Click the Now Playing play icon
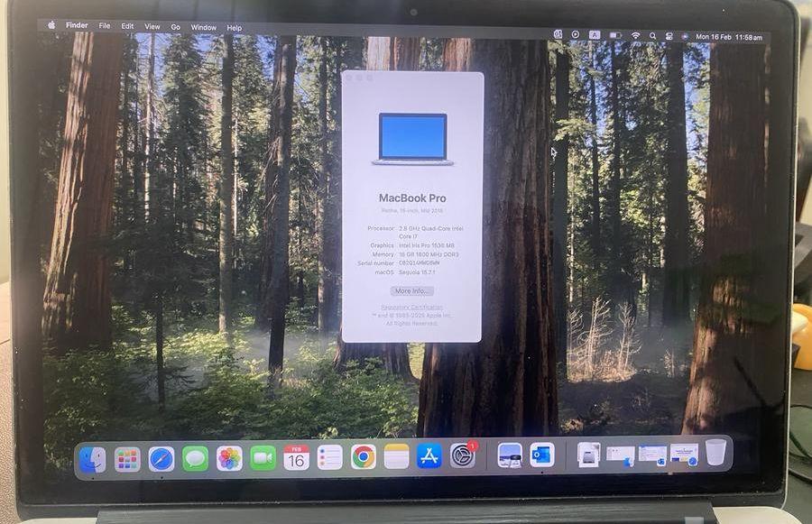Image resolution: width=812 pixels, height=524 pixels. 576,34
